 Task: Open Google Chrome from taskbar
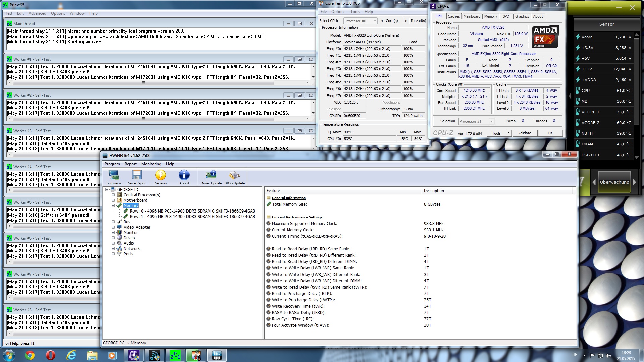(x=30, y=355)
